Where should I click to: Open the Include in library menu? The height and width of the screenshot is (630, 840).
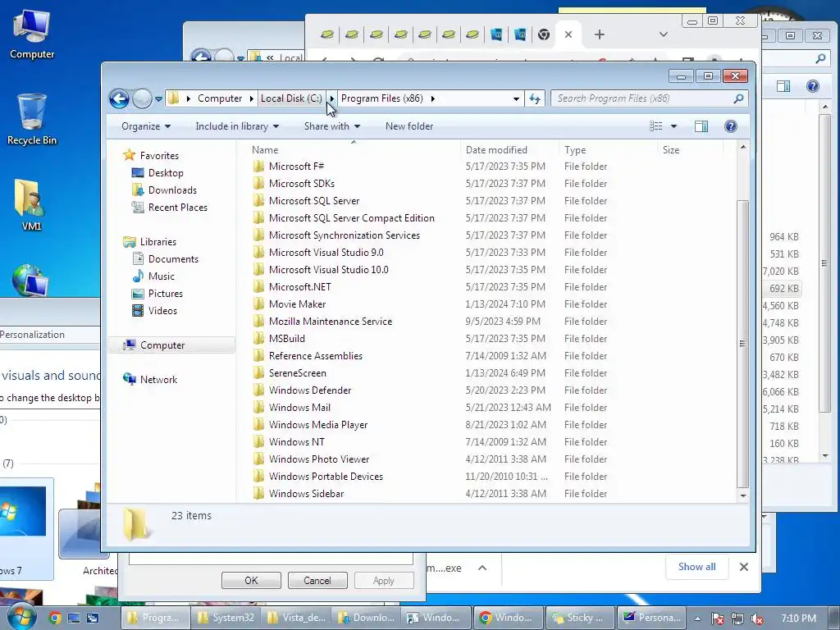click(x=237, y=126)
